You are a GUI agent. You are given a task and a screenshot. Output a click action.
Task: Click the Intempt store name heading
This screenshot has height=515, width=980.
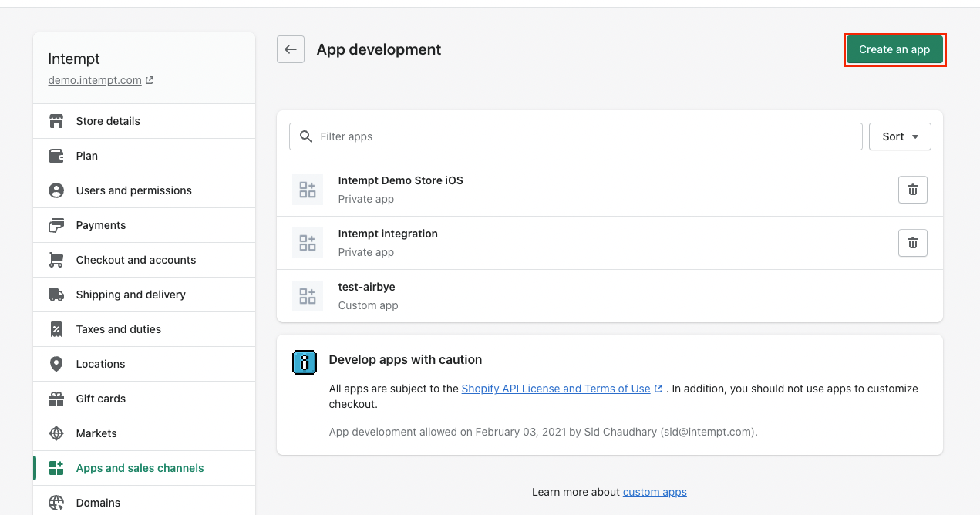[74, 59]
